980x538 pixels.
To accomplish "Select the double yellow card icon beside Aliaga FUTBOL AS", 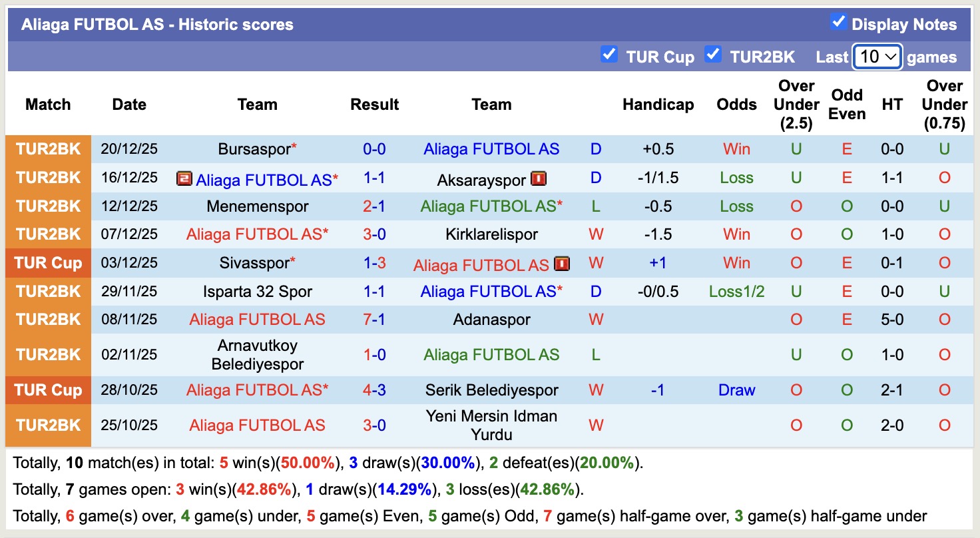I will pyautogui.click(x=184, y=178).
